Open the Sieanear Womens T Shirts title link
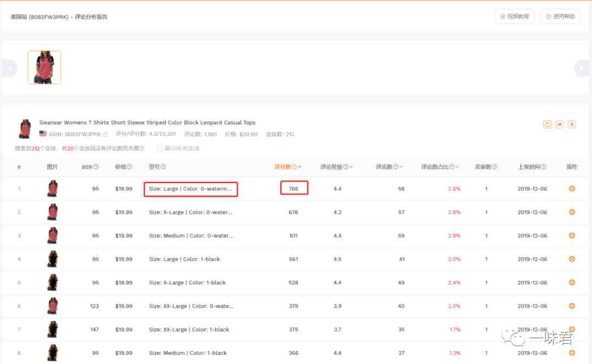Screen dimensions: 592x364 pyautogui.click(x=147, y=122)
